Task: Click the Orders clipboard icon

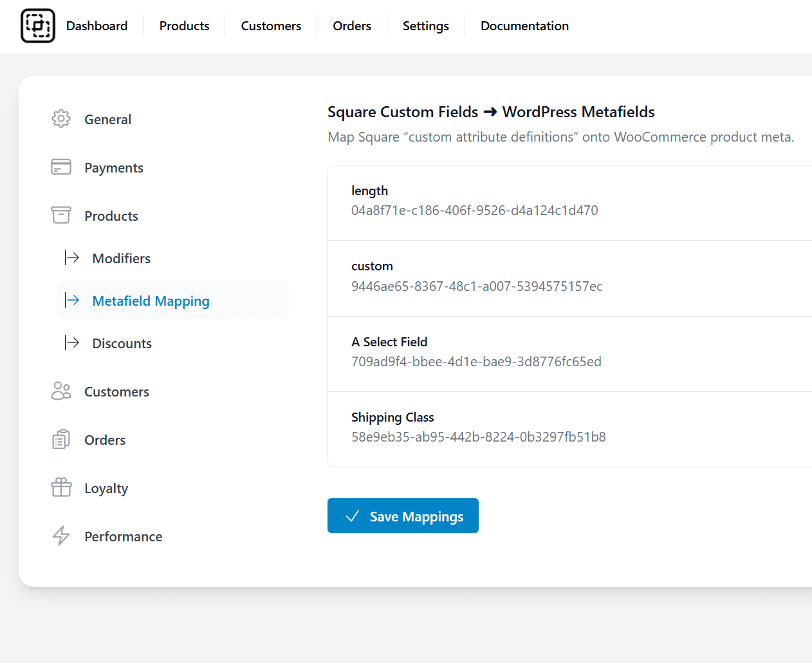Action: (61, 439)
